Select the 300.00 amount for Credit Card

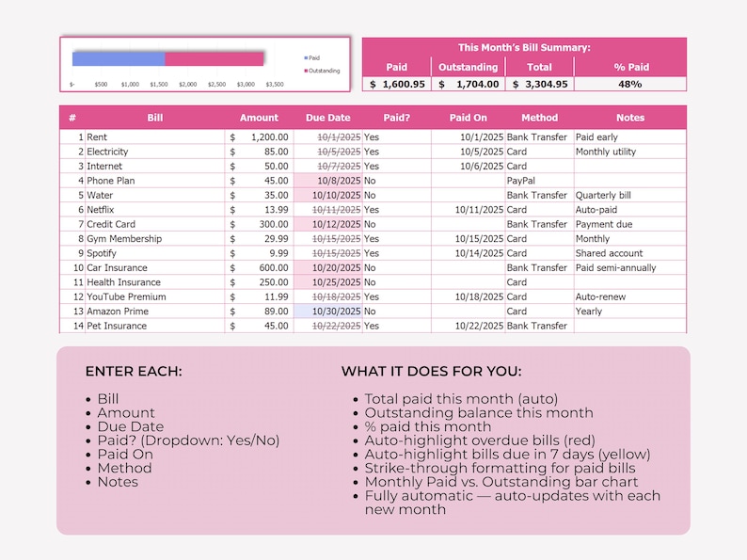(259, 225)
